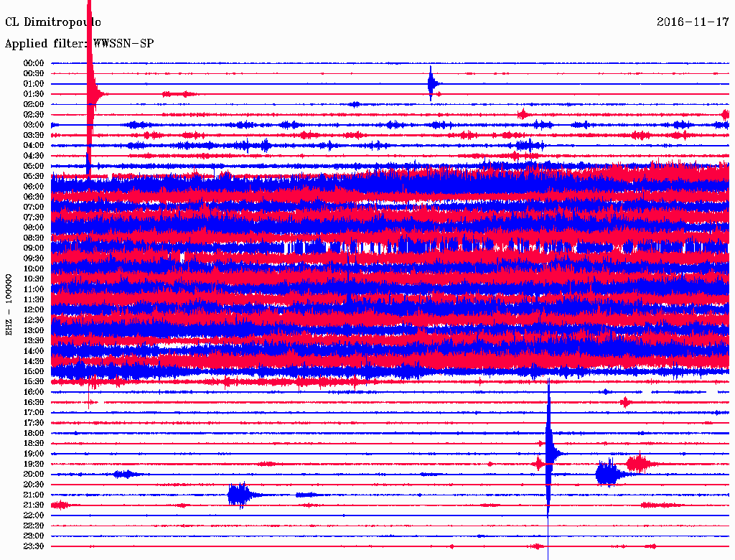Click the 08:00 time label
This screenshot has height=560, width=735.
(x=34, y=228)
